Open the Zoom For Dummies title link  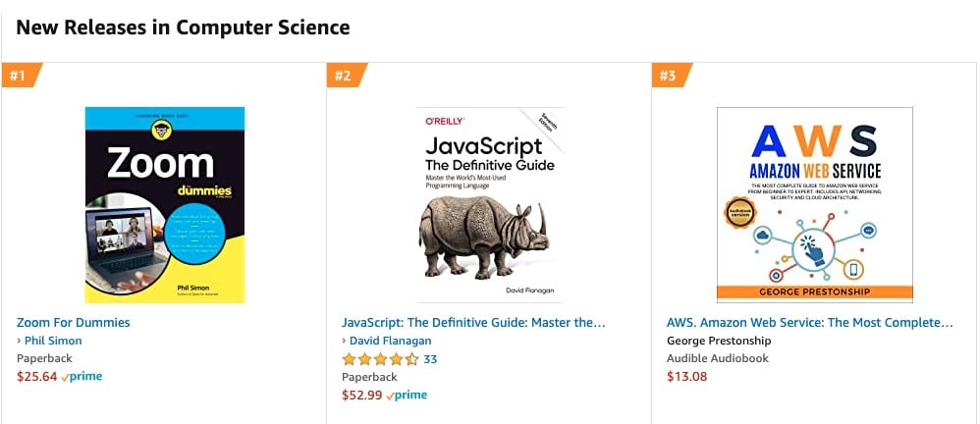pyautogui.click(x=74, y=322)
